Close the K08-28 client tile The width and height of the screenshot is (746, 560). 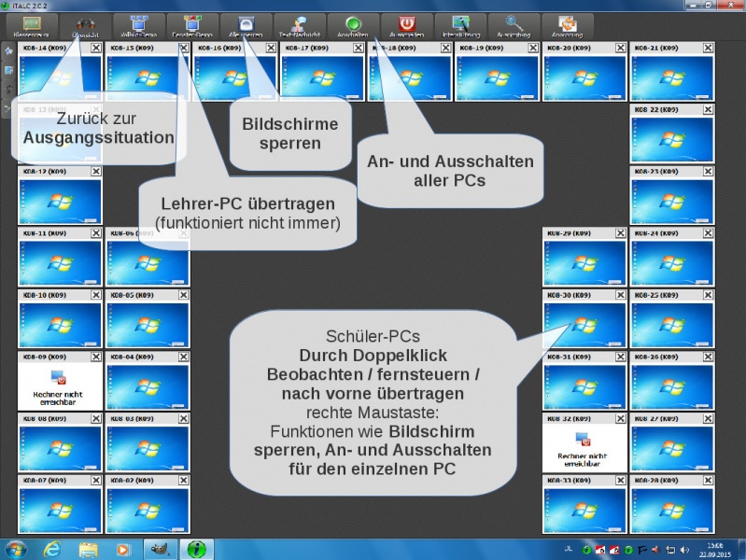[709, 481]
